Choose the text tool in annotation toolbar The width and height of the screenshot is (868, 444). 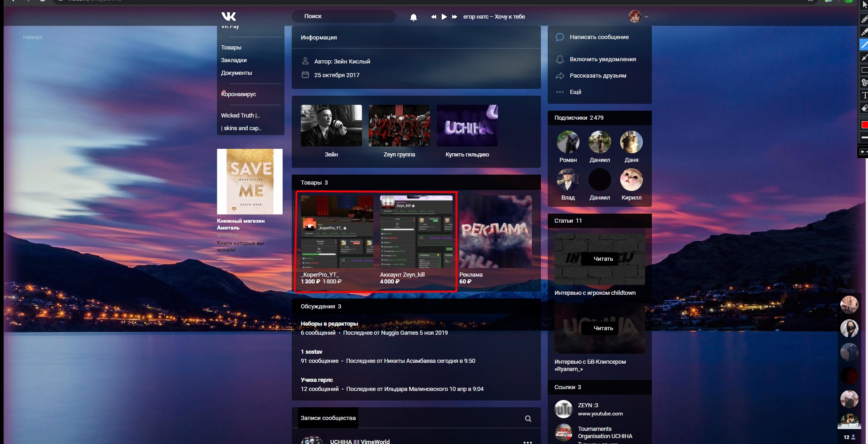point(864,95)
